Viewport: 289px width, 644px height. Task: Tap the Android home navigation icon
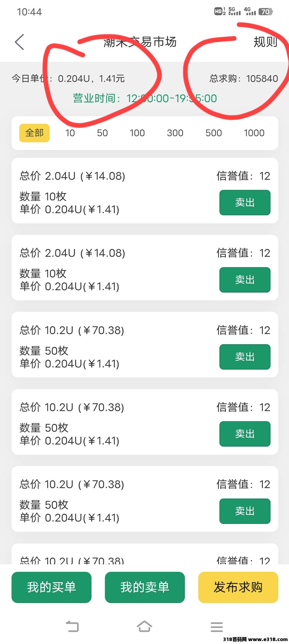click(x=144, y=626)
